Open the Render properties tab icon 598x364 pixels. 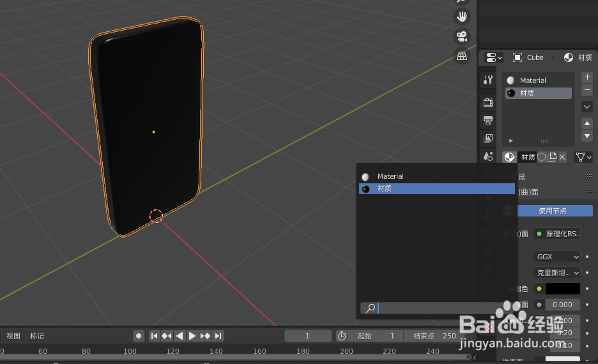(x=488, y=102)
